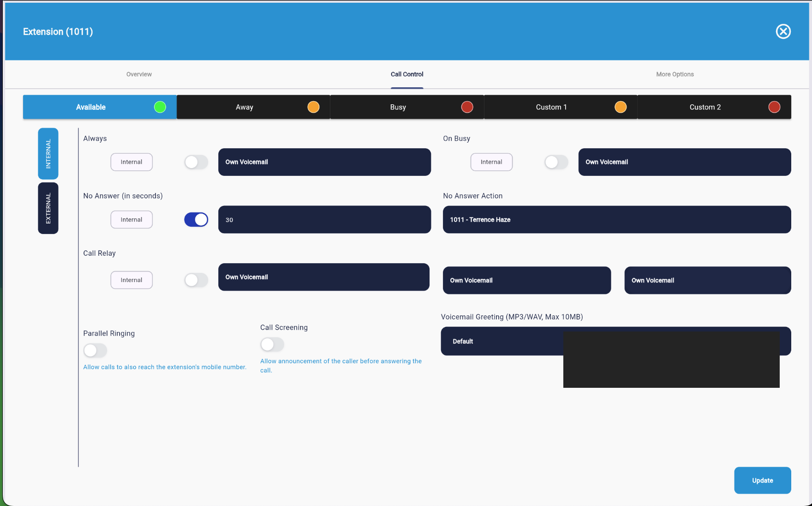This screenshot has height=506, width=812.
Task: Click the green Available status indicator icon
Action: [160, 107]
